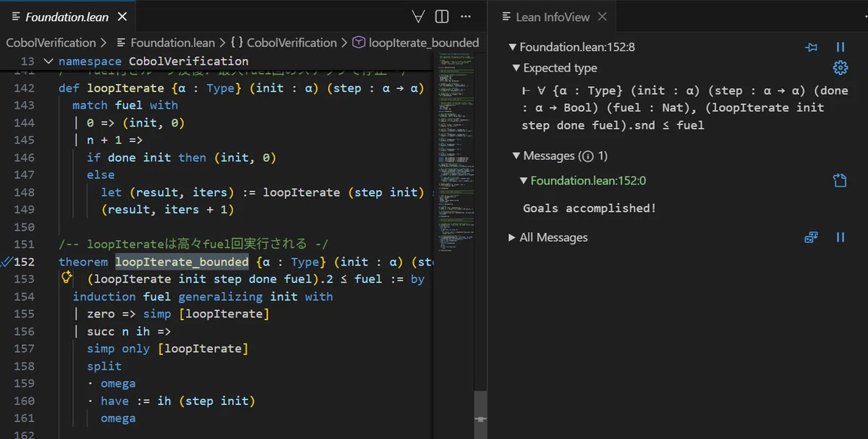
Task: Click the Foundation.lean:152:0 message link
Action: [x=588, y=181]
